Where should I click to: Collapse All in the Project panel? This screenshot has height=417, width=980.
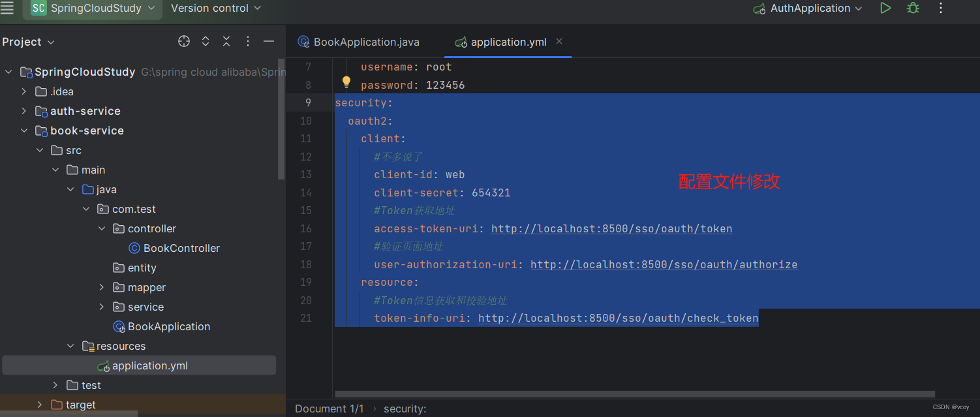226,42
